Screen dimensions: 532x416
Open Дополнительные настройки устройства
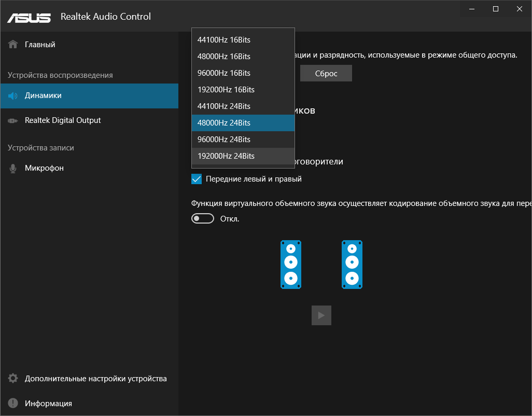tap(95, 379)
